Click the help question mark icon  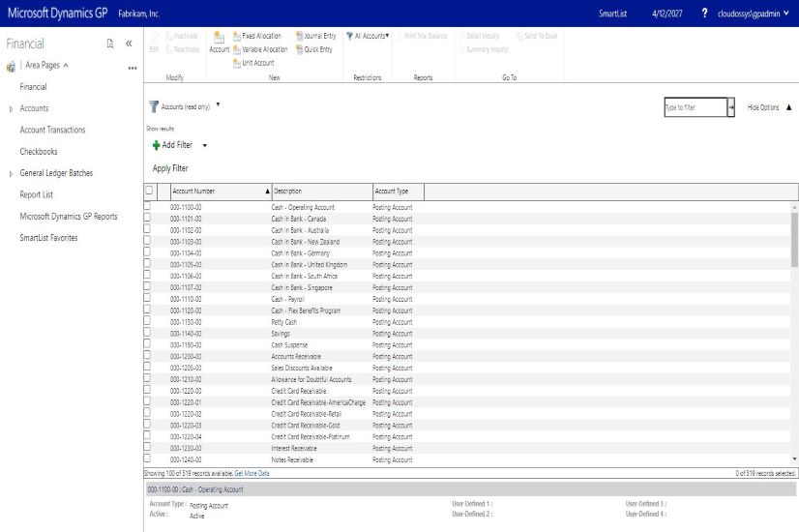tap(704, 14)
